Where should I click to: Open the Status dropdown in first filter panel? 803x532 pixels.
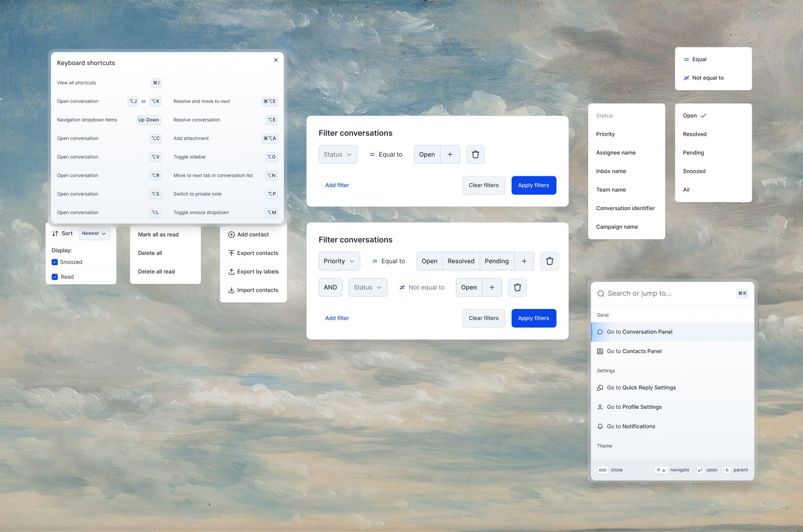click(x=338, y=154)
